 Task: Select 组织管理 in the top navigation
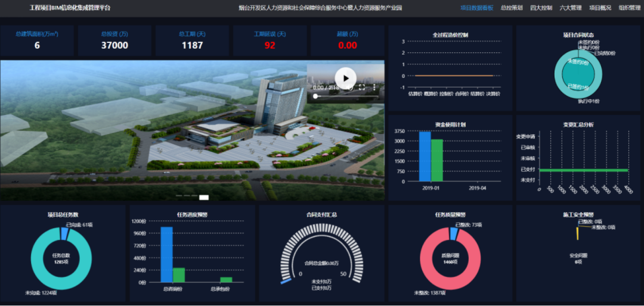coord(629,8)
